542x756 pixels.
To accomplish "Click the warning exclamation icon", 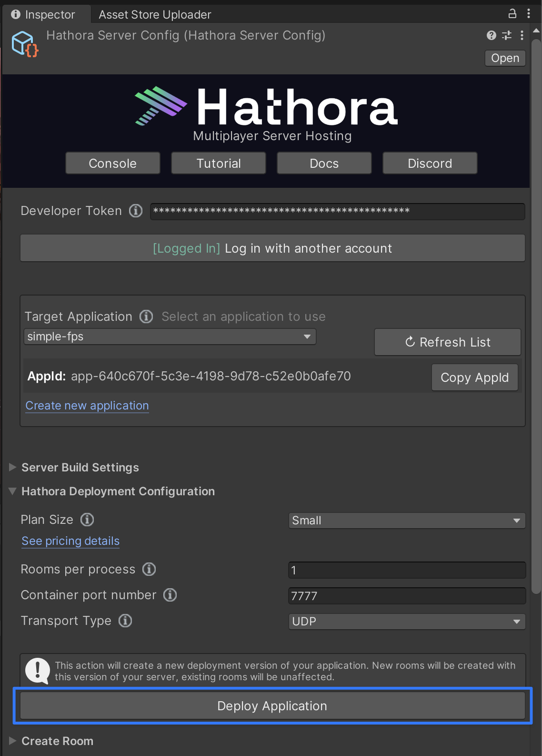I will click(x=38, y=671).
